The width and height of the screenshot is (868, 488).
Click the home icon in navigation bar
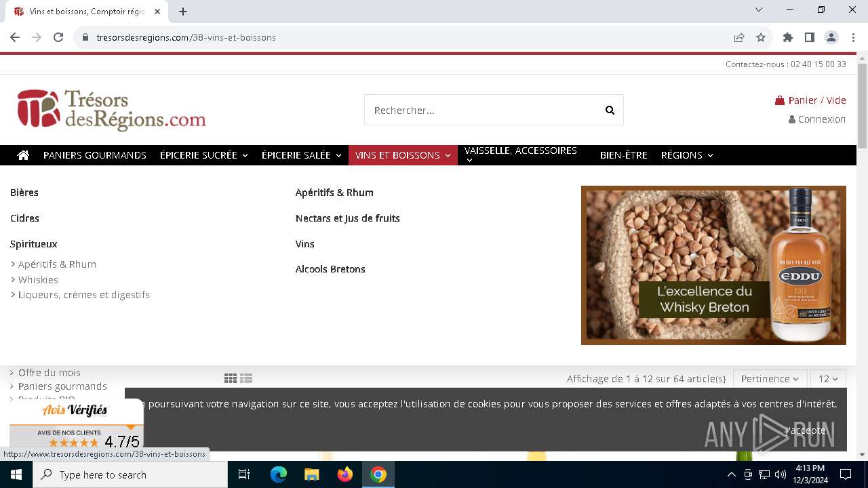click(x=23, y=155)
